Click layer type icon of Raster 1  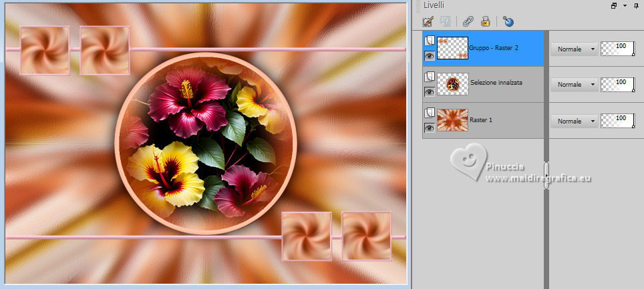click(429, 113)
